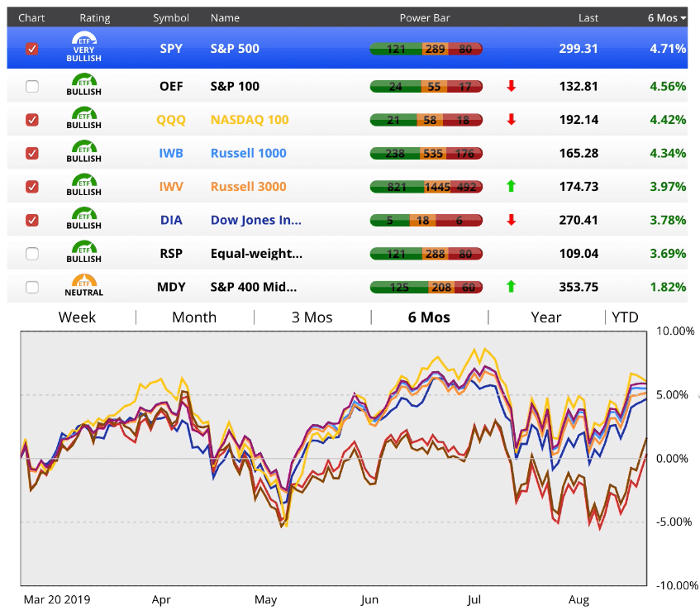Click the Russell 3000 name

coord(248,187)
